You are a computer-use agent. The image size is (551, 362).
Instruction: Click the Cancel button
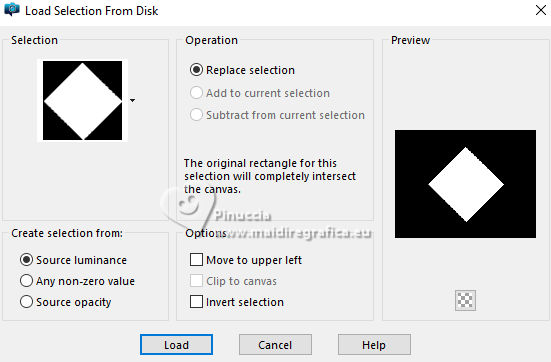click(x=275, y=345)
